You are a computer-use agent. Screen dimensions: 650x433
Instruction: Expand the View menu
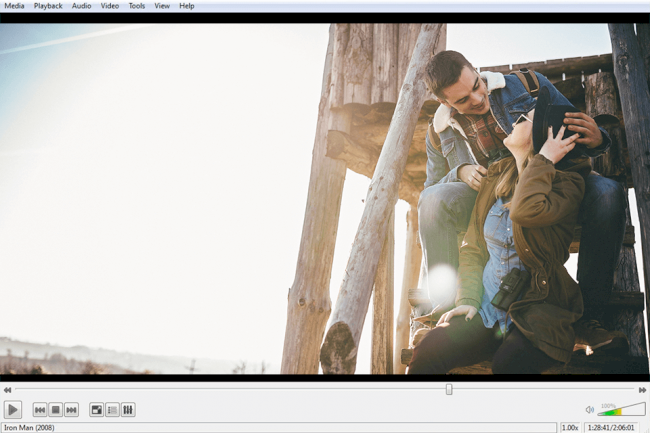click(161, 6)
